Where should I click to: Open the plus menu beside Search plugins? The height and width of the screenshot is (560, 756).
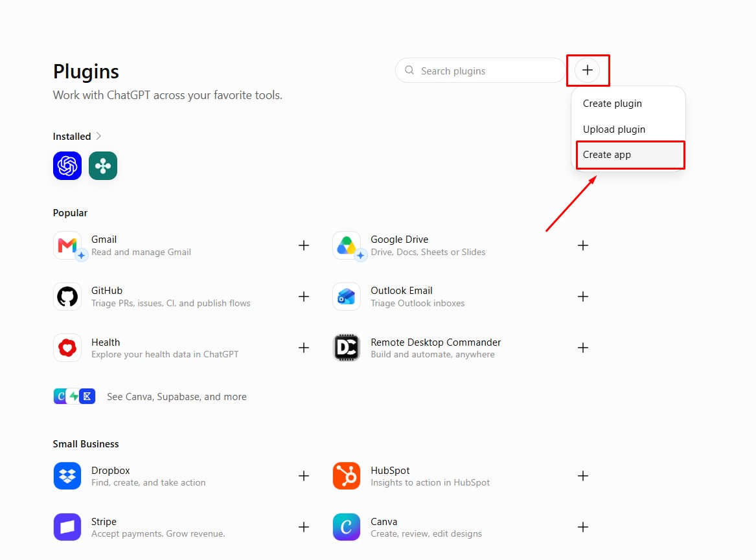pos(588,71)
